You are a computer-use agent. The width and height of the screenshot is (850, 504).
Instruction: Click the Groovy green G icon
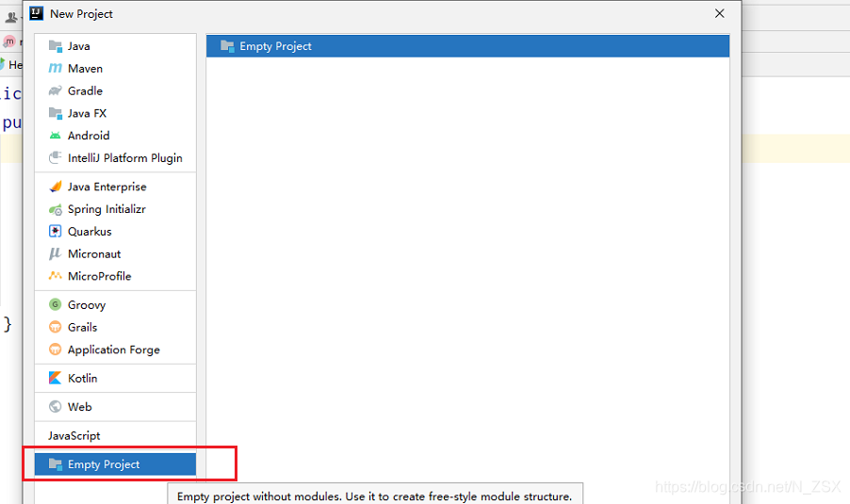click(56, 304)
